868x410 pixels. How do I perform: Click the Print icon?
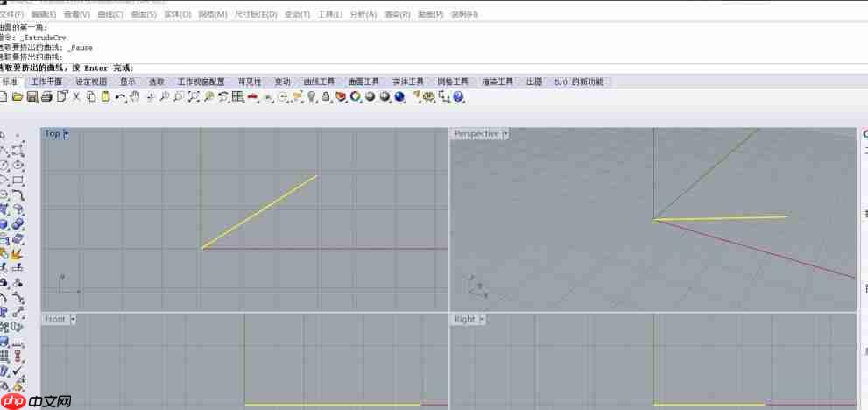[46, 97]
